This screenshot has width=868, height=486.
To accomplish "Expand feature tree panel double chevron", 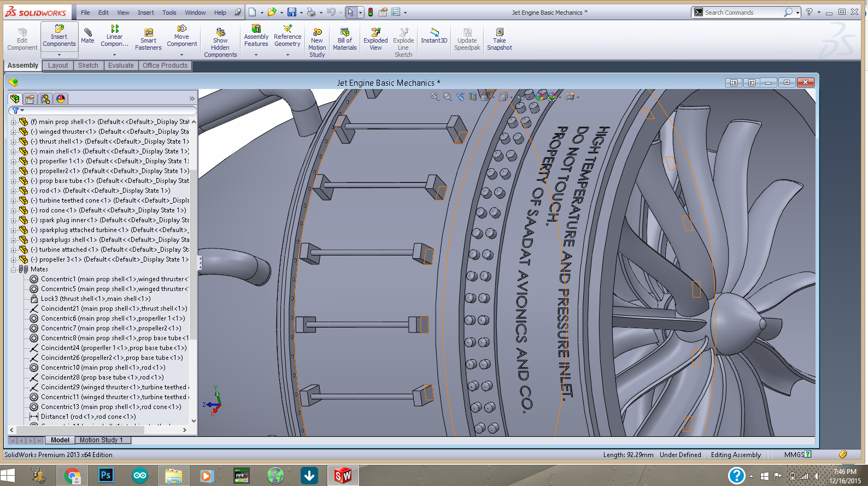I will (192, 99).
